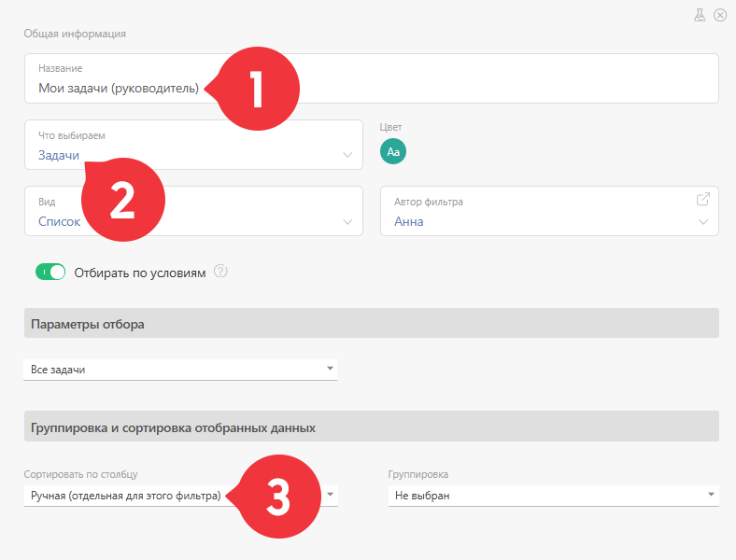Click the Отбирать по условиям label text
This screenshot has width=736, height=560.
tap(140, 273)
